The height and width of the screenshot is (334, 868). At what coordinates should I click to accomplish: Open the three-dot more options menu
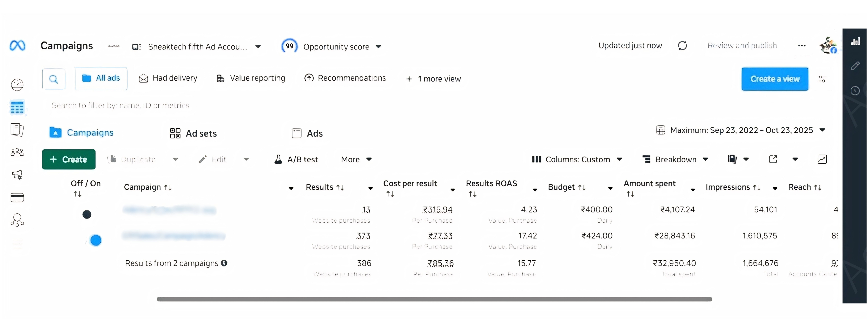click(802, 46)
